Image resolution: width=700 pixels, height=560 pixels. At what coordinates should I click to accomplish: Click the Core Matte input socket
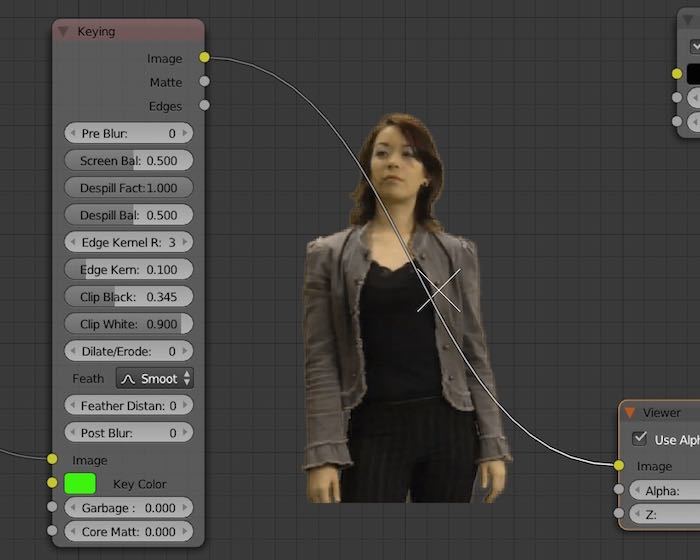(x=52, y=531)
